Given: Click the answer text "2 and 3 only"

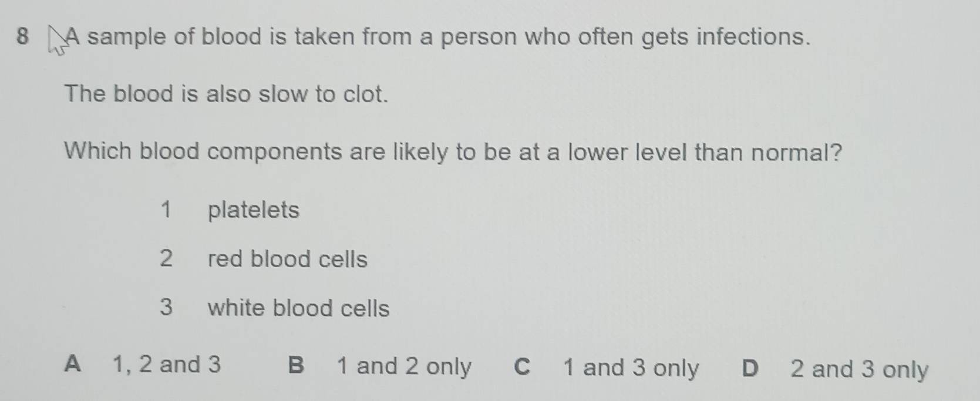Looking at the screenshot, I should point(859,369).
